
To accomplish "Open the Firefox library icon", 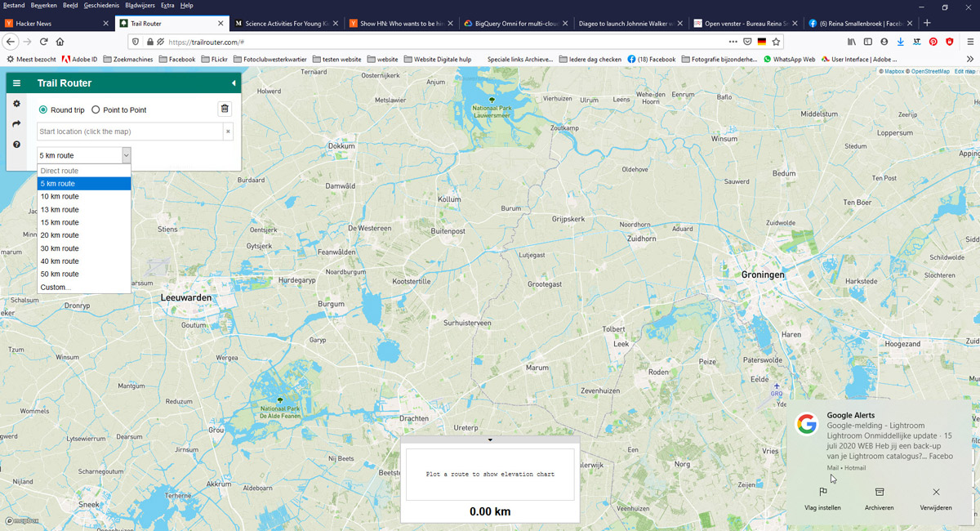I will pos(852,42).
